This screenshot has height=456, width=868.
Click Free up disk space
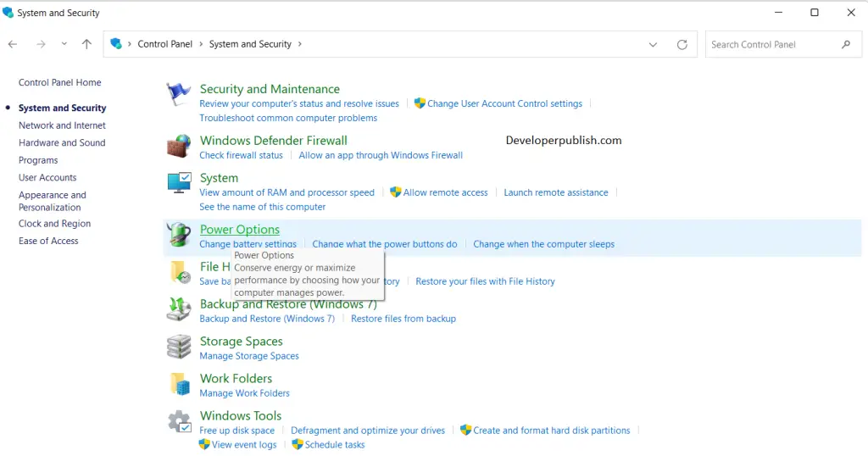point(237,431)
